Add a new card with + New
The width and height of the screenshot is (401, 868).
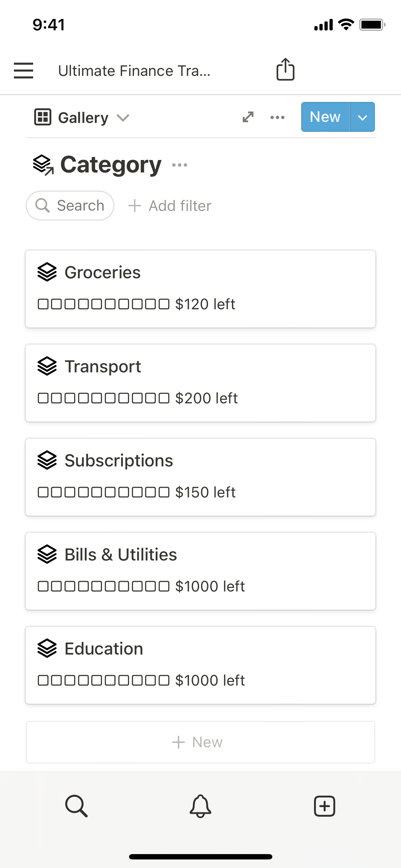coord(200,742)
